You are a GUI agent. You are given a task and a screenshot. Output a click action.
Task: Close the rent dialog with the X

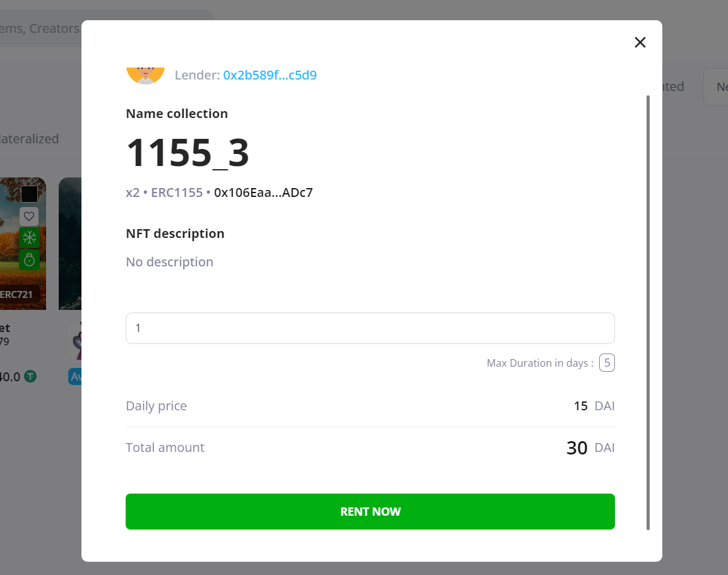[640, 42]
